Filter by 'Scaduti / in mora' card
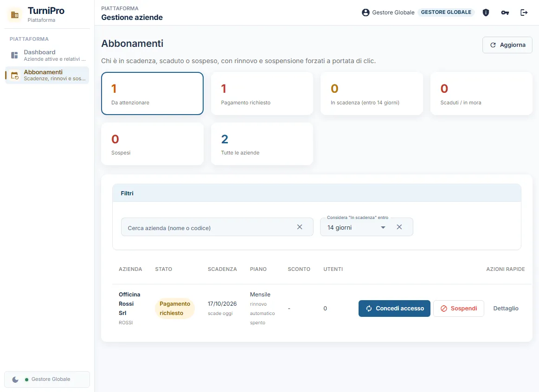Screen dimensions: 539x392 click(x=481, y=93)
